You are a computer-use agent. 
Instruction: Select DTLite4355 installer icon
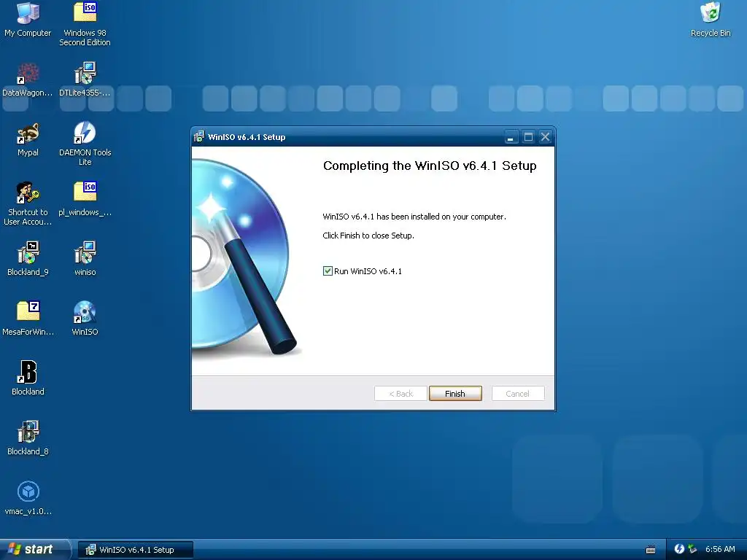(x=85, y=79)
